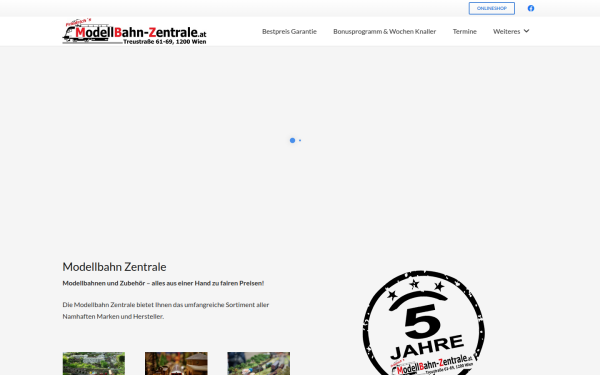Image resolution: width=600 pixels, height=375 pixels.
Task: Click the Modellbahn Zentrale heading
Action: tap(114, 267)
